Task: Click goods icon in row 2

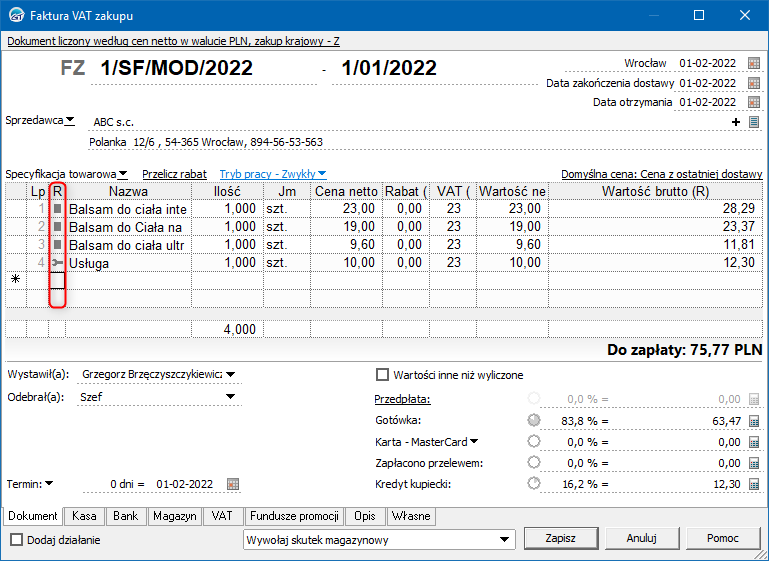Action: [57, 227]
